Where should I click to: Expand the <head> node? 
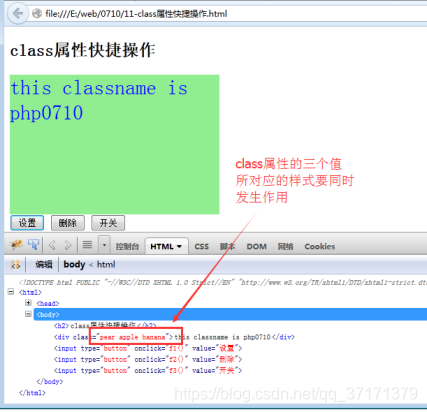(28, 303)
